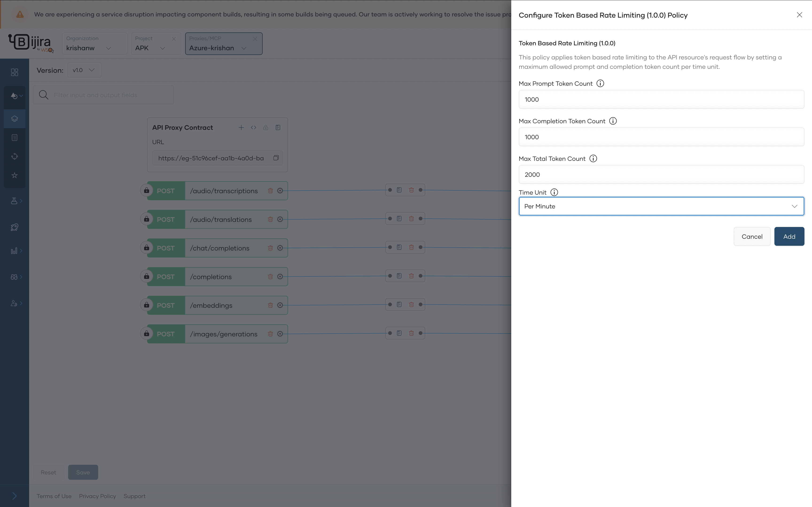Click the Add button

point(789,236)
